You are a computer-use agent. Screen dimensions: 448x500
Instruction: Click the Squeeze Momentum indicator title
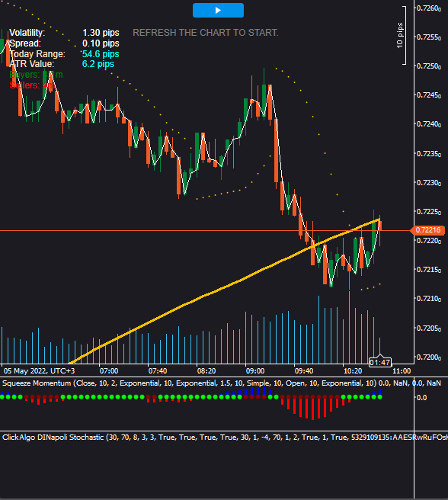222,383
